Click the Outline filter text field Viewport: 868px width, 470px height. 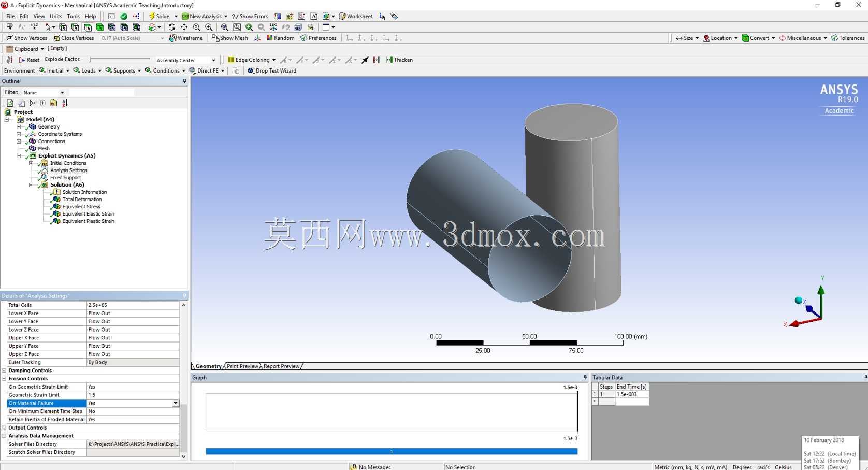[x=102, y=92]
